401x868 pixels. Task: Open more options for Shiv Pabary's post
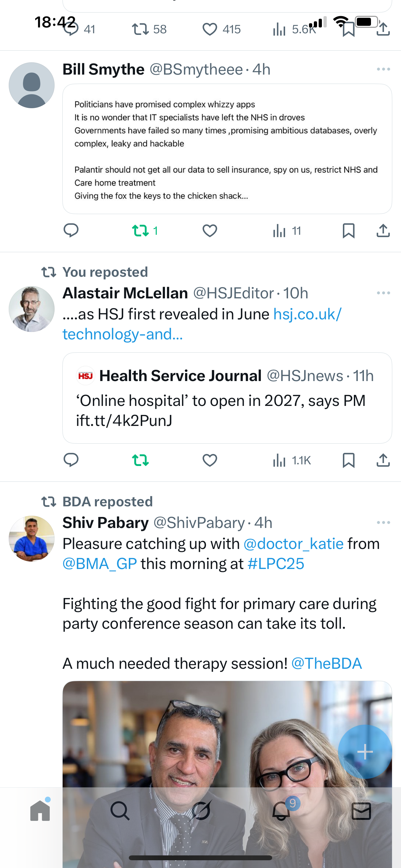(x=383, y=522)
